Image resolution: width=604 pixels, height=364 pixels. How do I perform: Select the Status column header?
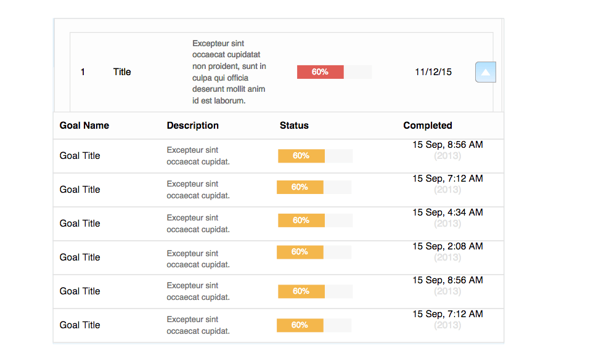tap(294, 126)
